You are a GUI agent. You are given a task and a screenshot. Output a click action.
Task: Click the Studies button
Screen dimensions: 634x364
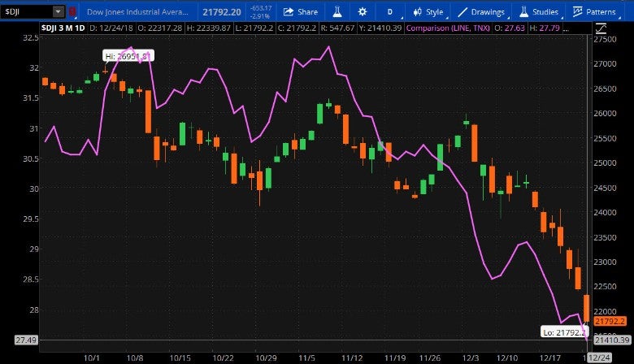[538, 12]
